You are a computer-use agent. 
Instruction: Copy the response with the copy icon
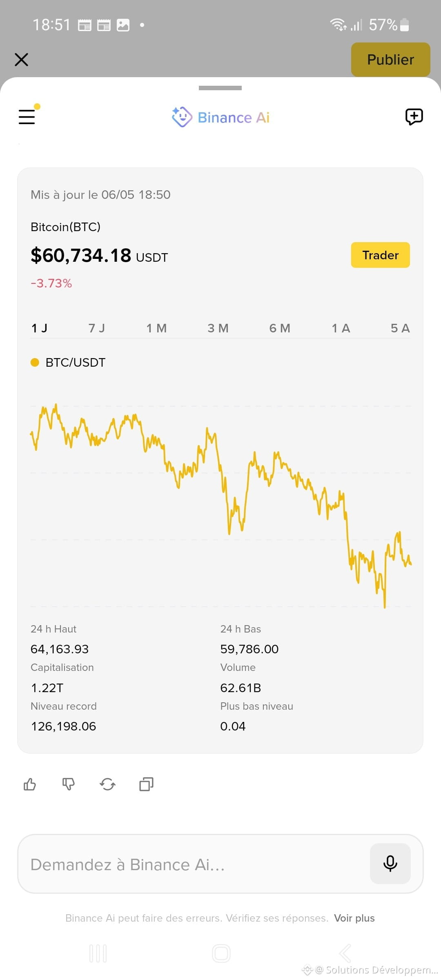click(146, 784)
